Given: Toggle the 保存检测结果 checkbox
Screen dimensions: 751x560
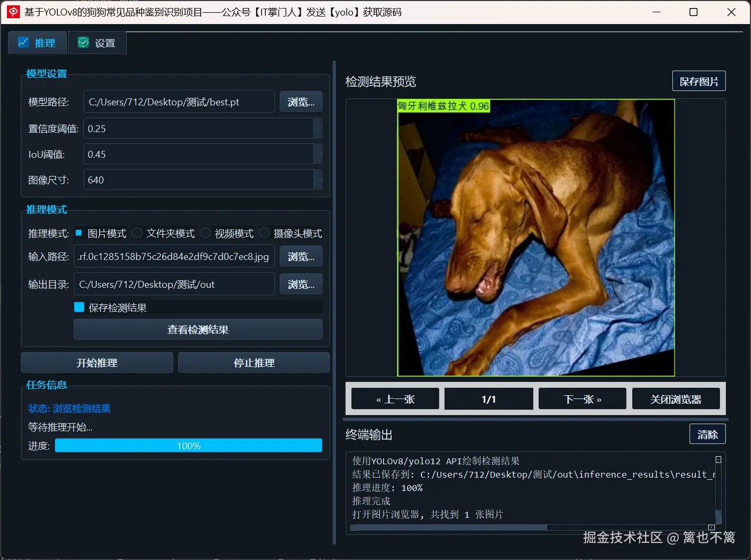Looking at the screenshot, I should [79, 307].
